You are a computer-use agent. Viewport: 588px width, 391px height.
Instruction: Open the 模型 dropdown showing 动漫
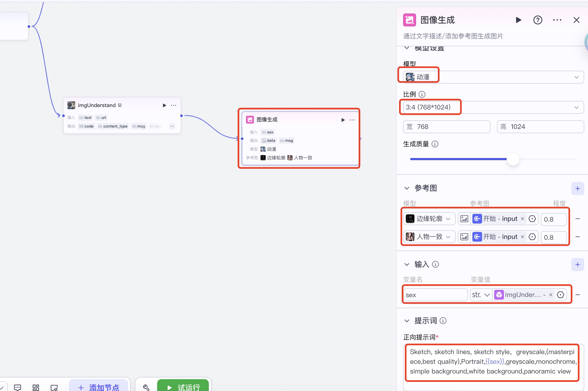(493, 77)
